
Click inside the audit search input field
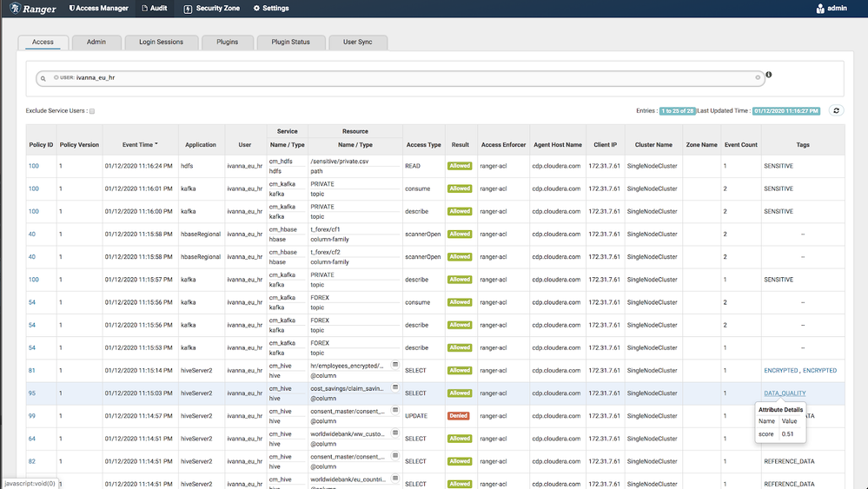[434, 78]
